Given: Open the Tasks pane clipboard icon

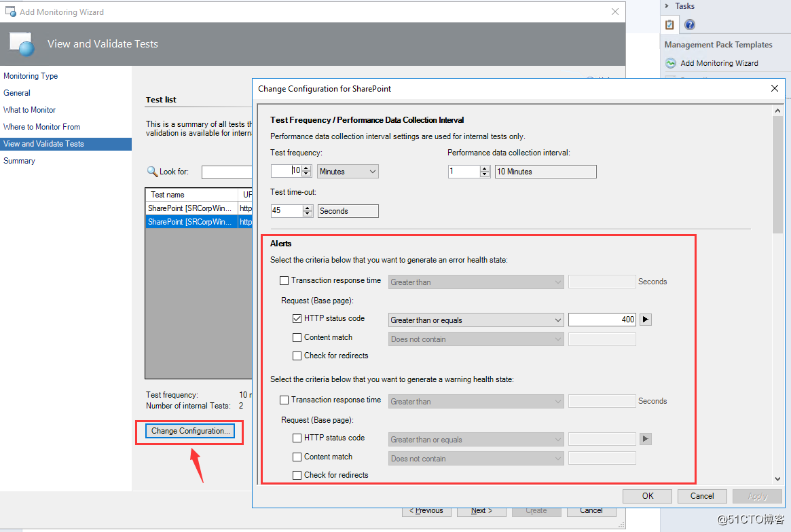Looking at the screenshot, I should pos(669,24).
